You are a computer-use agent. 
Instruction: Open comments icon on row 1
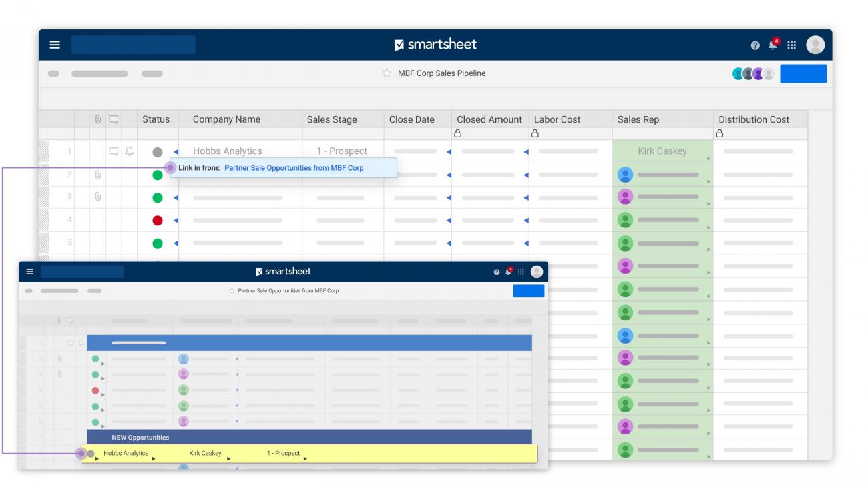(x=114, y=151)
